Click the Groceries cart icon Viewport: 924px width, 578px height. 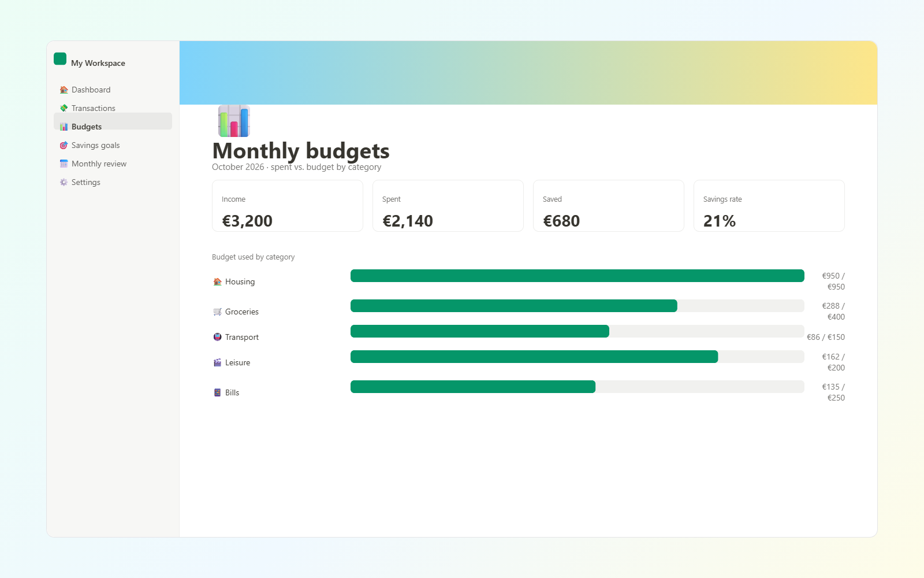click(217, 312)
